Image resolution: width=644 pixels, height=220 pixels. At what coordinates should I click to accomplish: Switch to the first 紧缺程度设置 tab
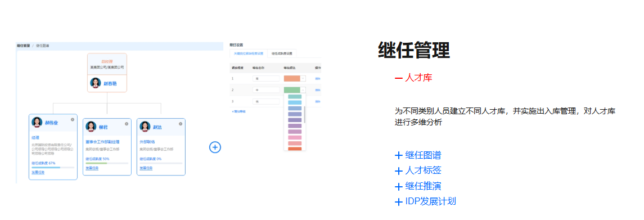249,53
